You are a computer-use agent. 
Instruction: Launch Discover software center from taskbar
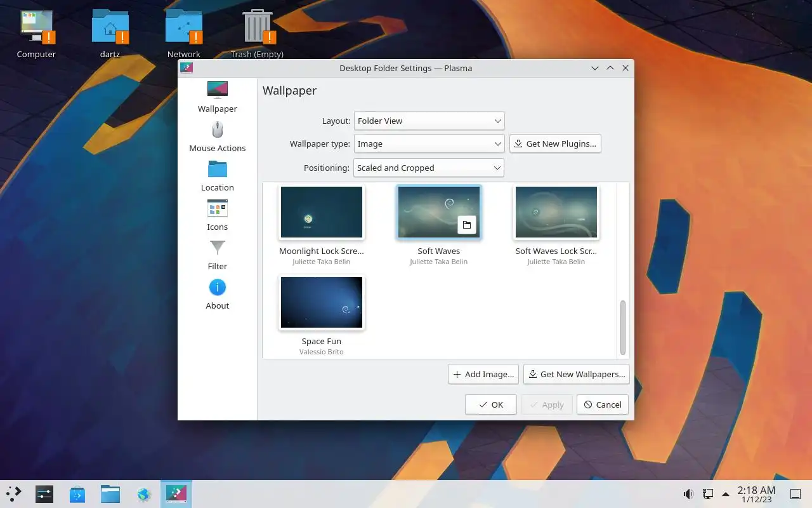click(x=77, y=494)
